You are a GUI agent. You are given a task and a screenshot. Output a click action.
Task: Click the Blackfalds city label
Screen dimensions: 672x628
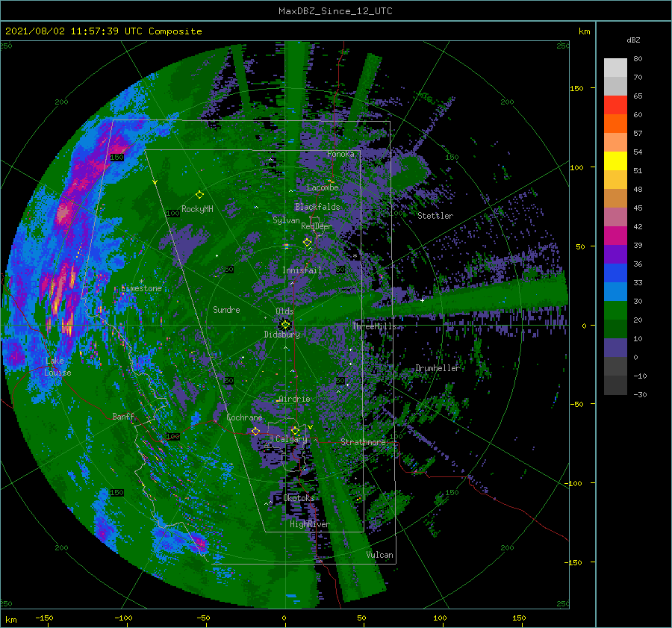(x=317, y=207)
